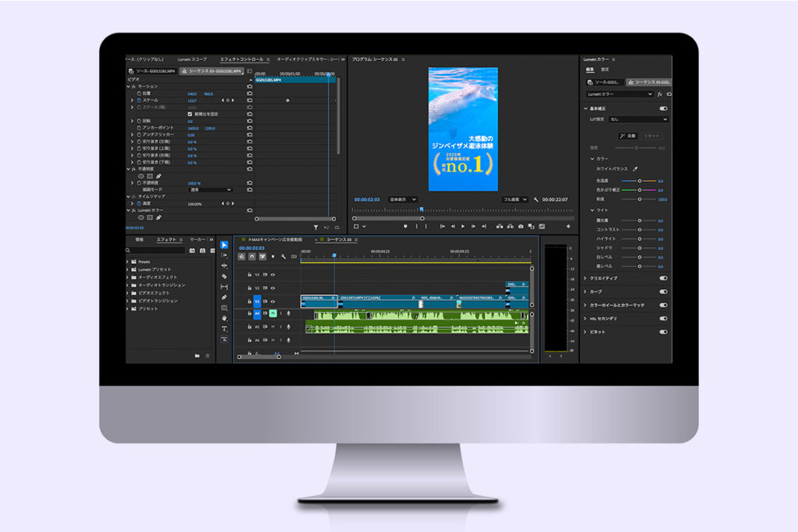Toggle the 縦横比を固定 checkbox
This screenshot has width=798, height=532.
[x=189, y=114]
